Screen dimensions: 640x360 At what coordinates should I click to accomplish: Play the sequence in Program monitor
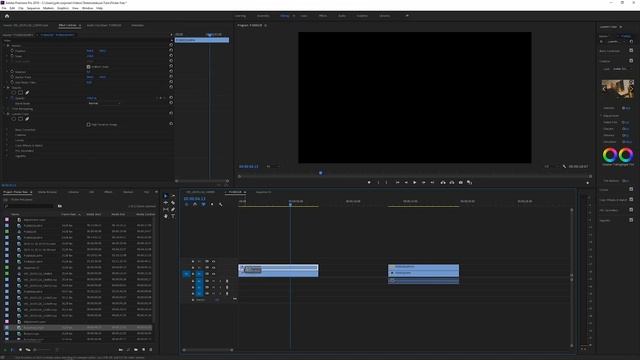[x=415, y=182]
